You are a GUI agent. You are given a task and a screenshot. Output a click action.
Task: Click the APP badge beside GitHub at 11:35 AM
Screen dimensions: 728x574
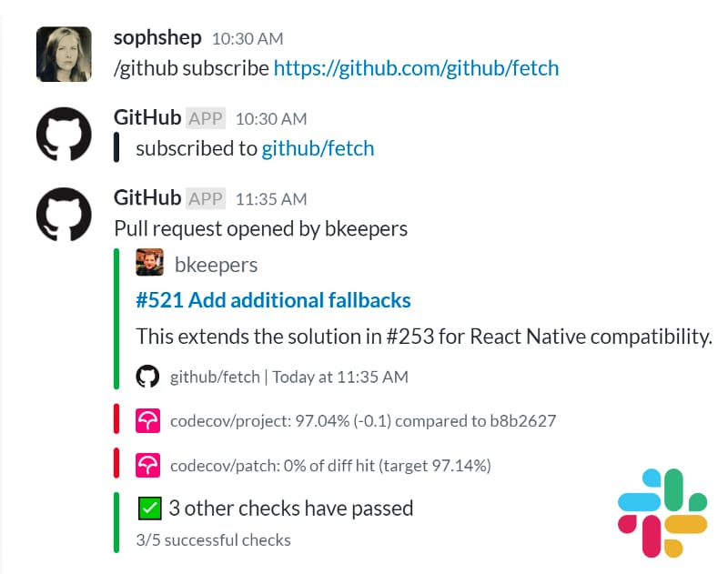(x=206, y=199)
